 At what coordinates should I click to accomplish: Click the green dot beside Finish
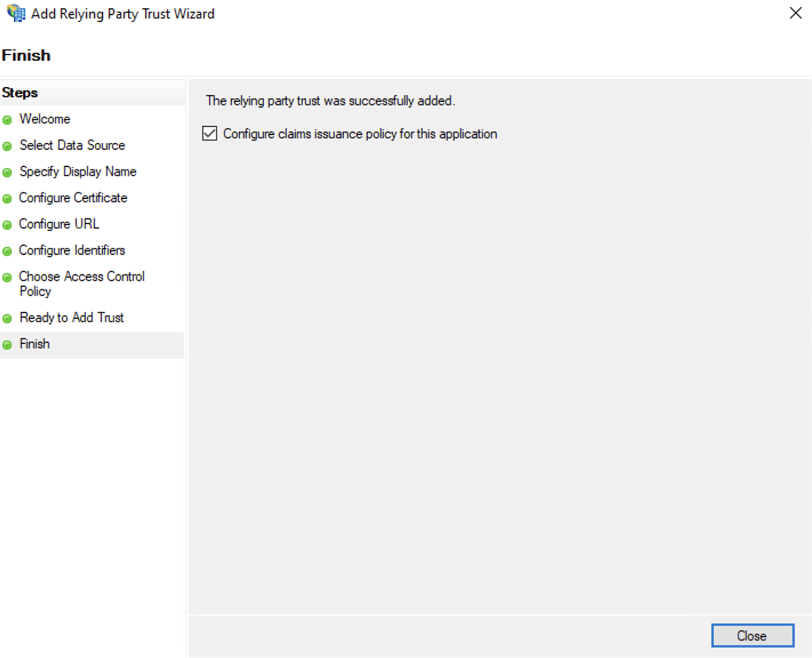(x=7, y=344)
